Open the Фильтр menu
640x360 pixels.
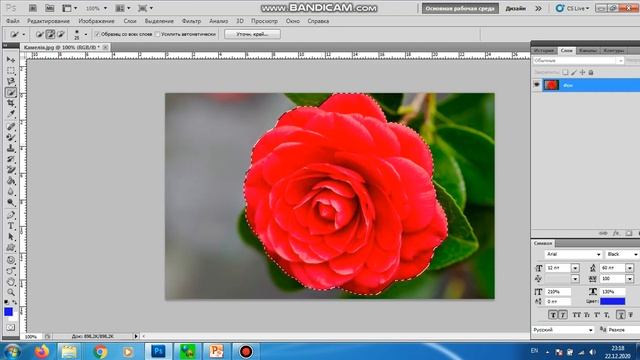click(191, 21)
